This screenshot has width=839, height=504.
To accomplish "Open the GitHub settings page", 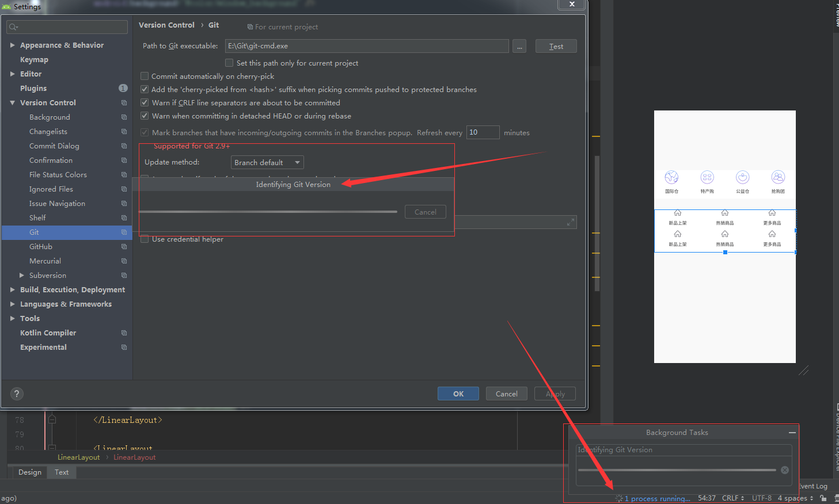I will click(41, 247).
